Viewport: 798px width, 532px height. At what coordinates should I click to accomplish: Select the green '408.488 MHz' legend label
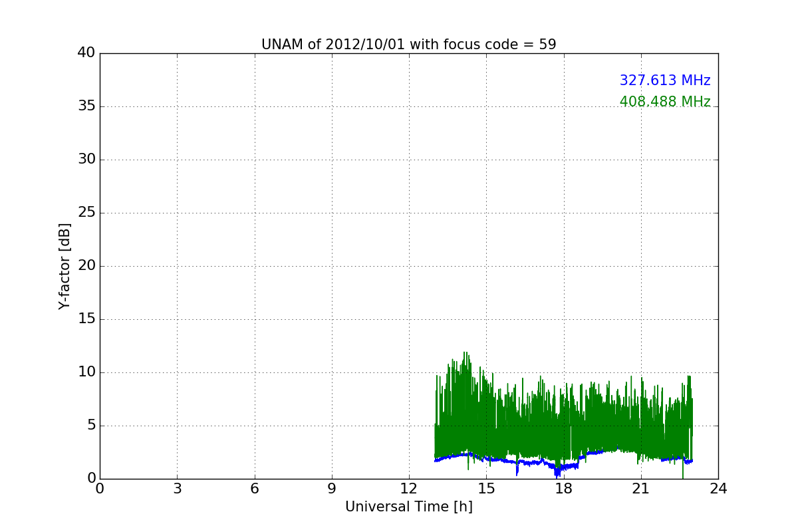(665, 102)
